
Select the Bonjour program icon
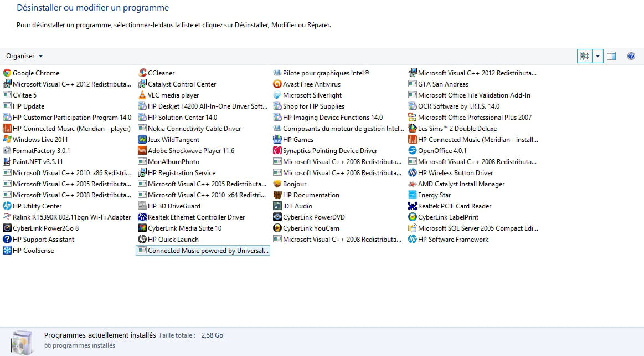277,184
